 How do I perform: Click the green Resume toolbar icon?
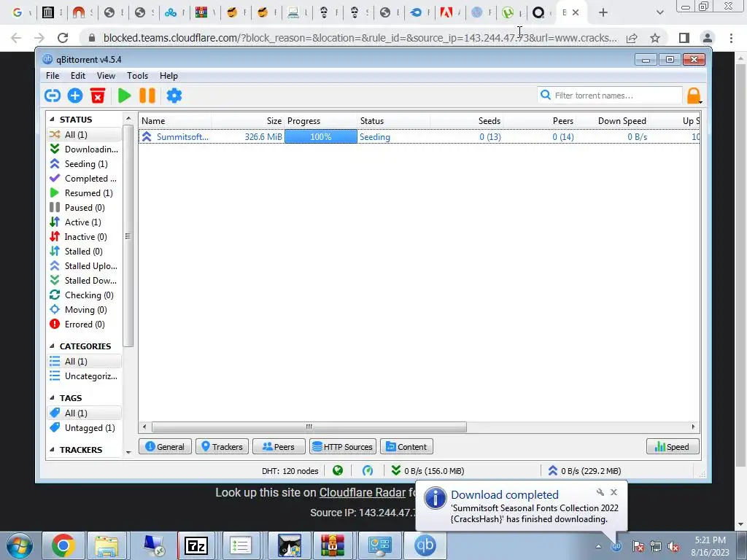point(124,96)
